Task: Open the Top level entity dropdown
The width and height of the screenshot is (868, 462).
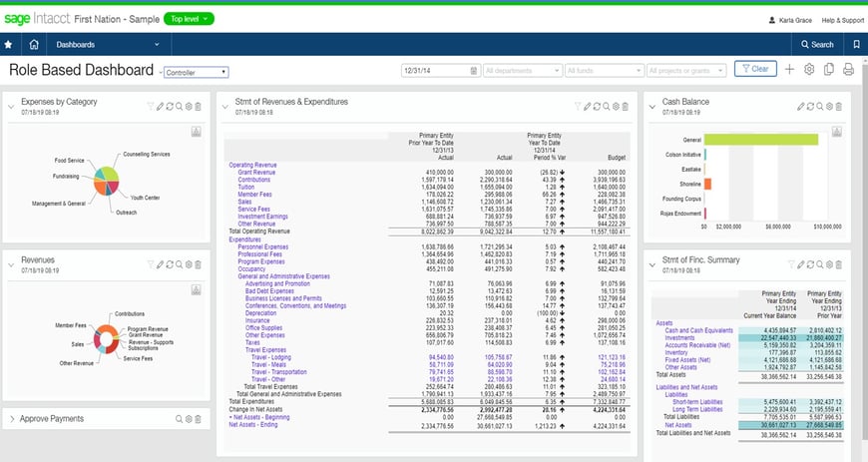Action: (x=189, y=19)
